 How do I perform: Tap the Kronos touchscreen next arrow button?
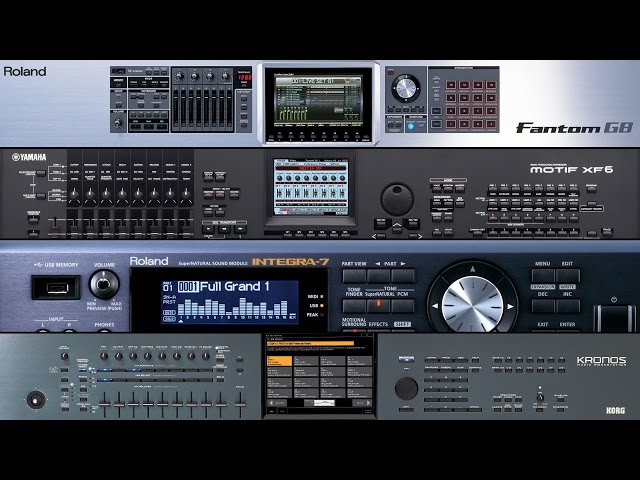tap(362, 403)
